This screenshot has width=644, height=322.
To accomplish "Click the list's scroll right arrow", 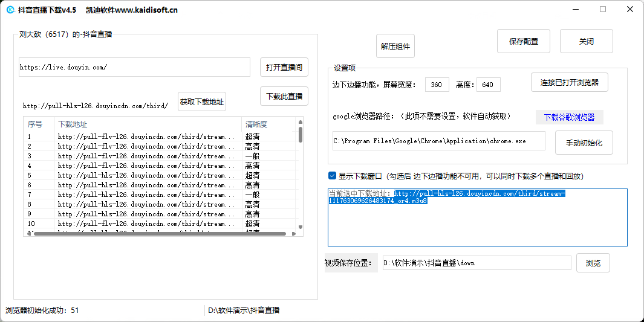I will pos(294,234).
